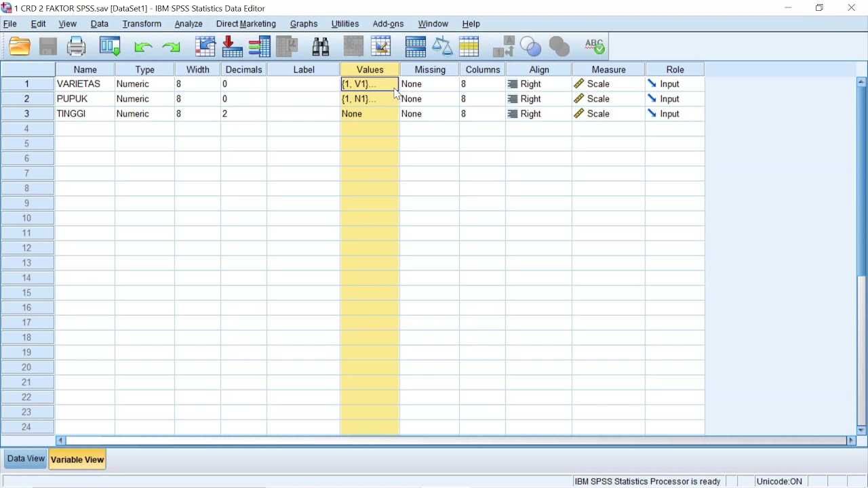This screenshot has width=868, height=488.
Task: Open the File menu
Action: click(10, 24)
